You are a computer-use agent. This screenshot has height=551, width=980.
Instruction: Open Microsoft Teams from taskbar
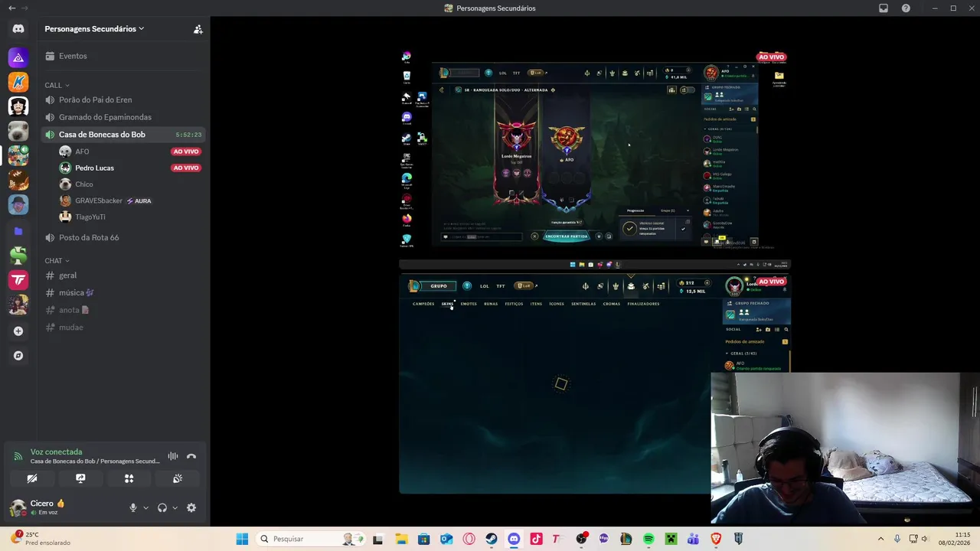pyautogui.click(x=693, y=539)
